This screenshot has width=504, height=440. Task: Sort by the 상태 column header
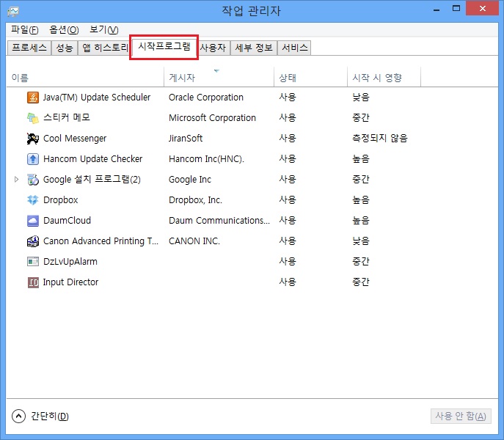click(310, 77)
